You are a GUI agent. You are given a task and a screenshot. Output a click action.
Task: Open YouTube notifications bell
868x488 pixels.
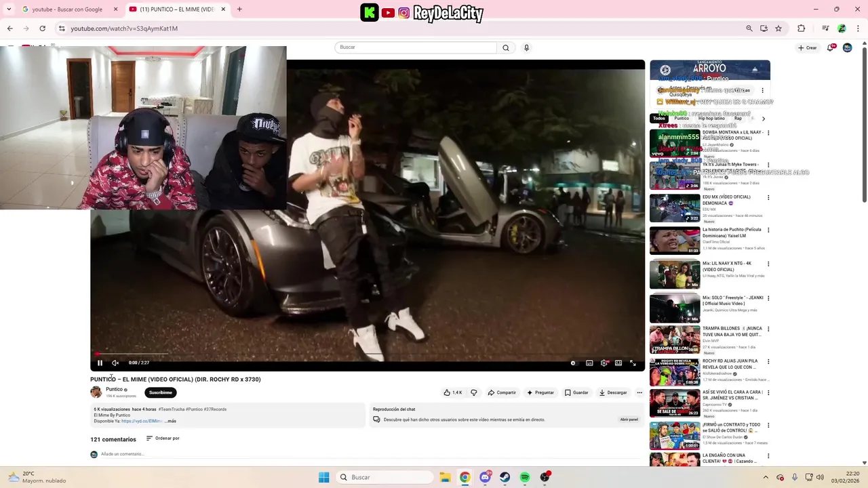(x=831, y=47)
